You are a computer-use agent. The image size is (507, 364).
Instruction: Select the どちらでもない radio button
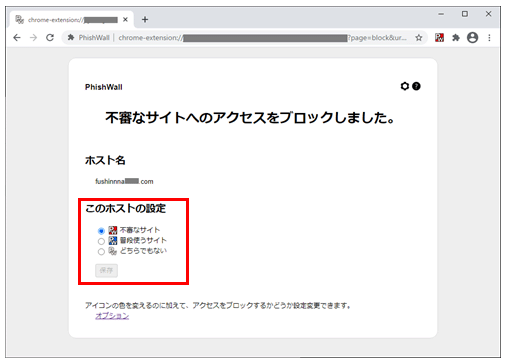101,252
